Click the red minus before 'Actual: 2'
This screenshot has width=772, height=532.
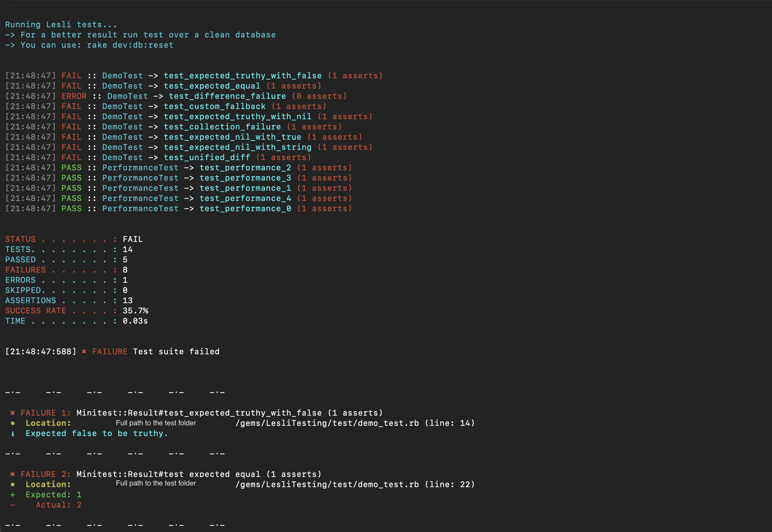[x=13, y=505]
